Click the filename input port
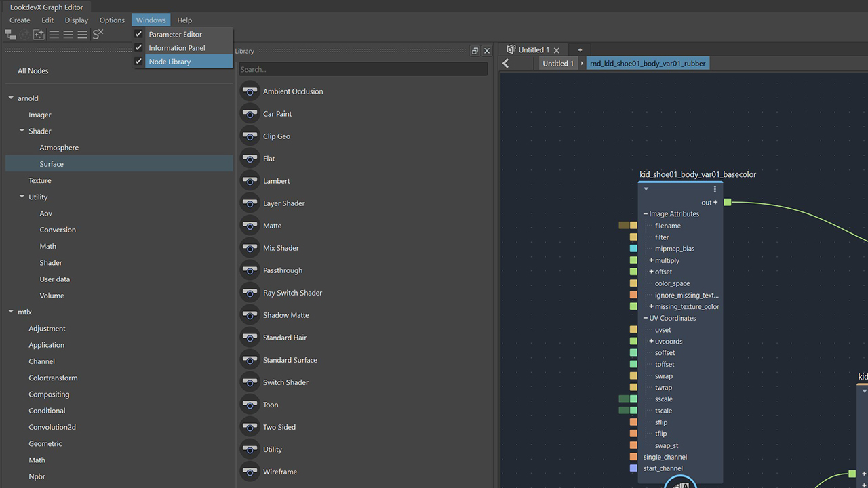The height and width of the screenshot is (488, 868). 633,226
